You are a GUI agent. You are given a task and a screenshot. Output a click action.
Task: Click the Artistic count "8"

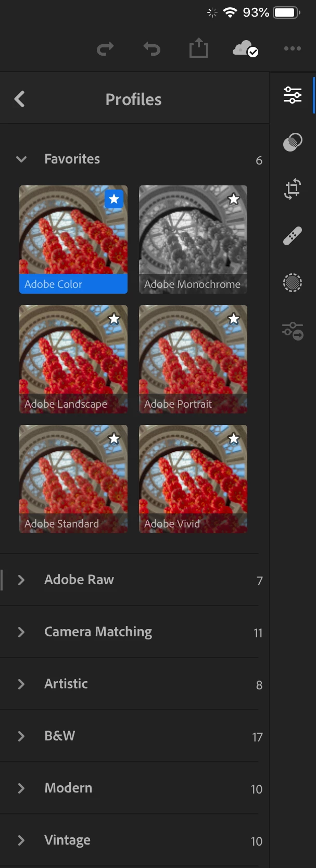259,685
